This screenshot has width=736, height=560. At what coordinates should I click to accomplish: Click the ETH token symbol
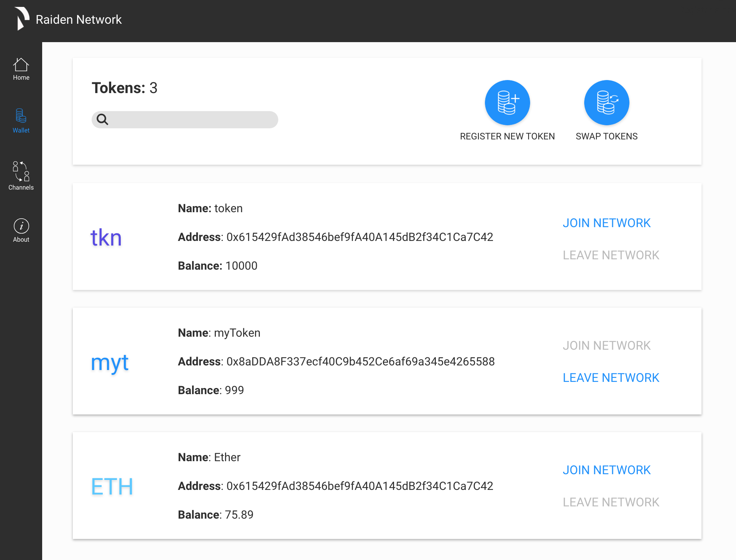point(112,486)
